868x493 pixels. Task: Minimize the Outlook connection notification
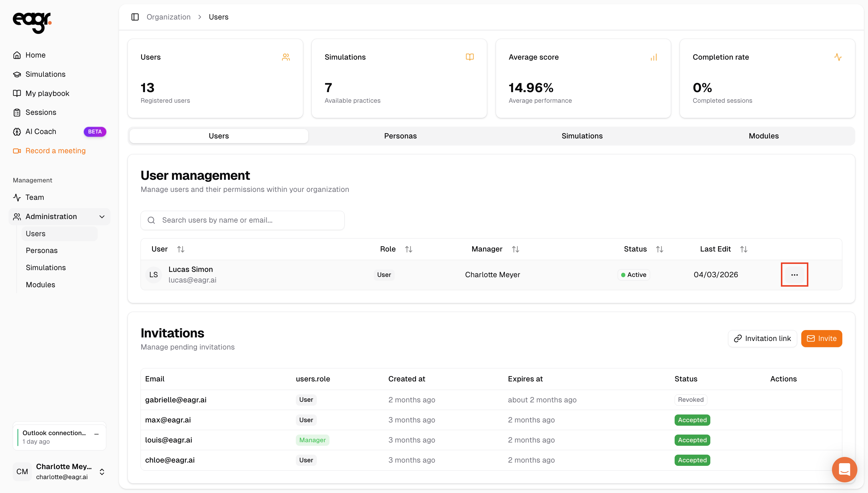(97, 434)
